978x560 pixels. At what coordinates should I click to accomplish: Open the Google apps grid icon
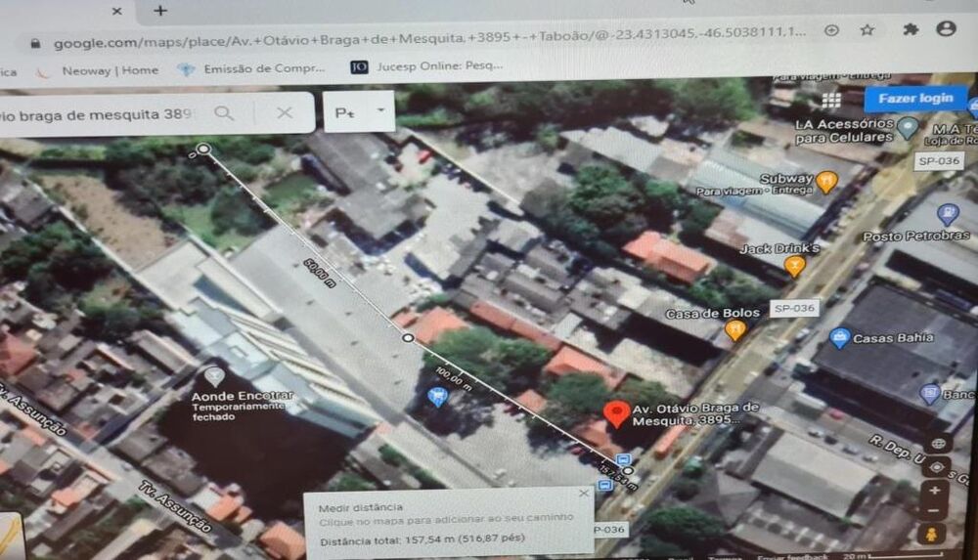[831, 100]
